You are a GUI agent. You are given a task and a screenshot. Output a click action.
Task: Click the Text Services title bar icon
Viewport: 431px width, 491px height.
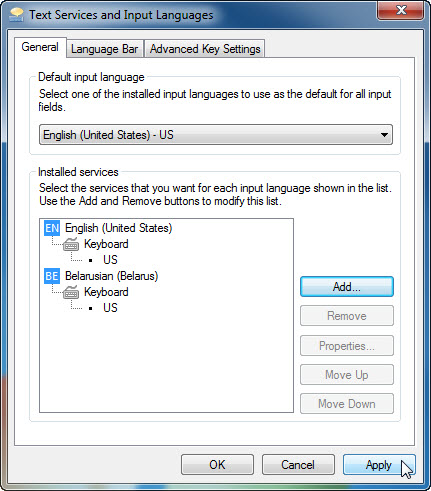pyautogui.click(x=17, y=15)
